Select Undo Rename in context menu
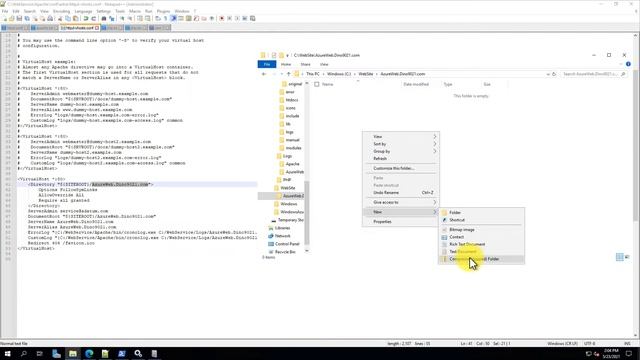Viewport: 640px width, 360px height. 401,193
